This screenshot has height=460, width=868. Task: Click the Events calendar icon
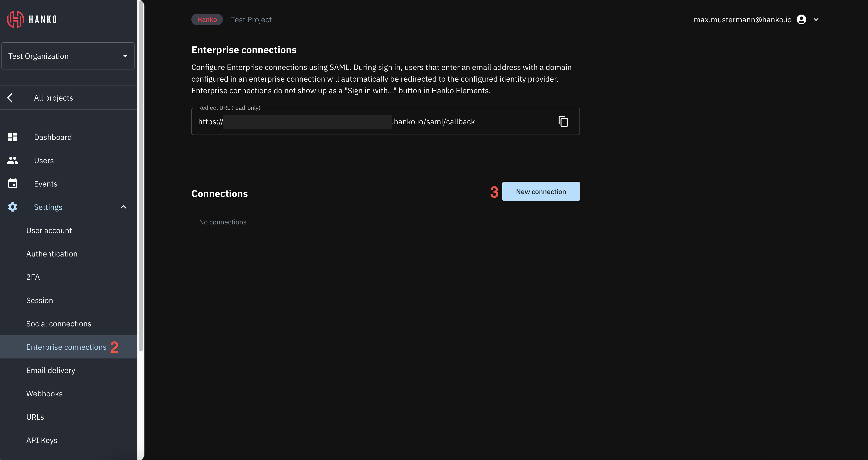12,184
